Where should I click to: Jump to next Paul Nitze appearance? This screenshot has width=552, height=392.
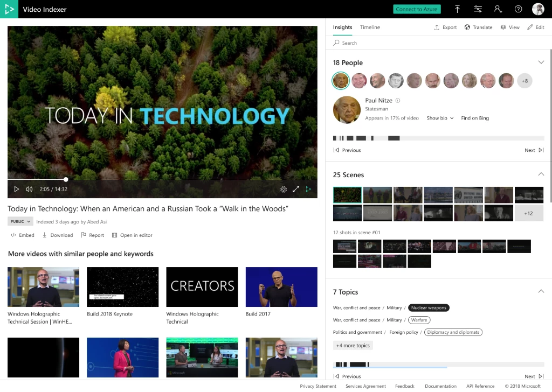(x=534, y=150)
